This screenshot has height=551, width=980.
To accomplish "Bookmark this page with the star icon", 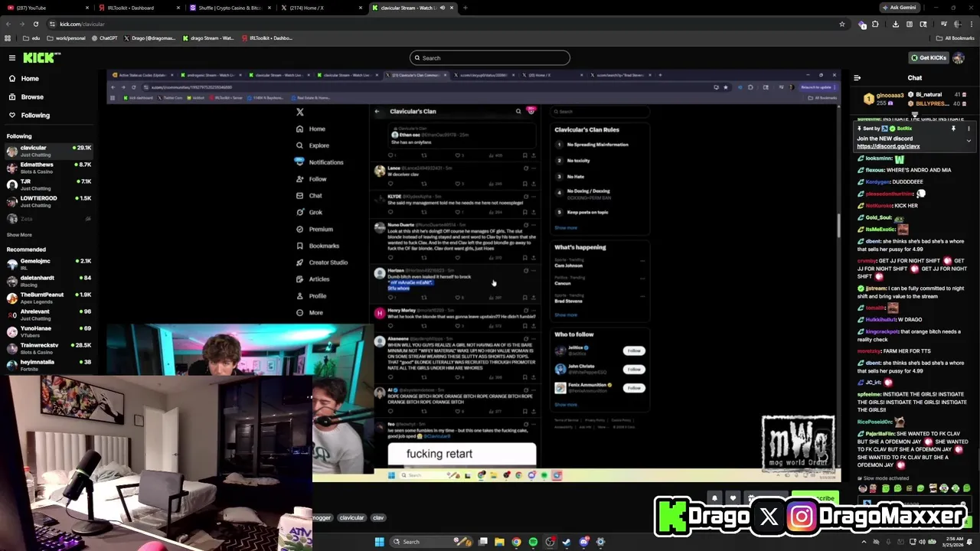I will click(842, 24).
